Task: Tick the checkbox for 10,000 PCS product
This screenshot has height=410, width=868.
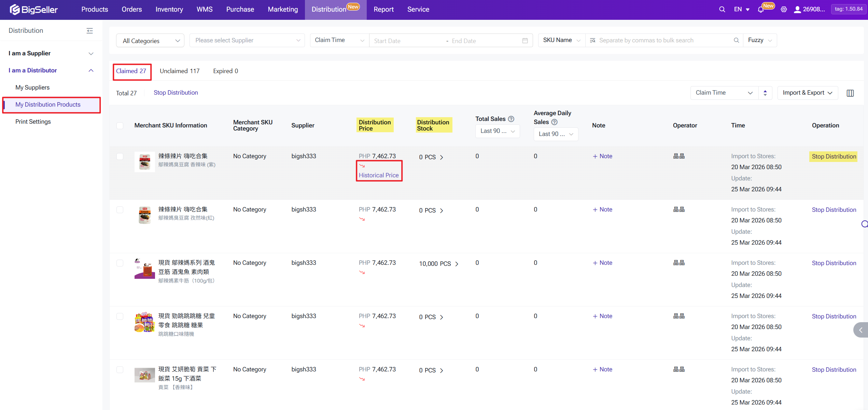Action: click(120, 263)
